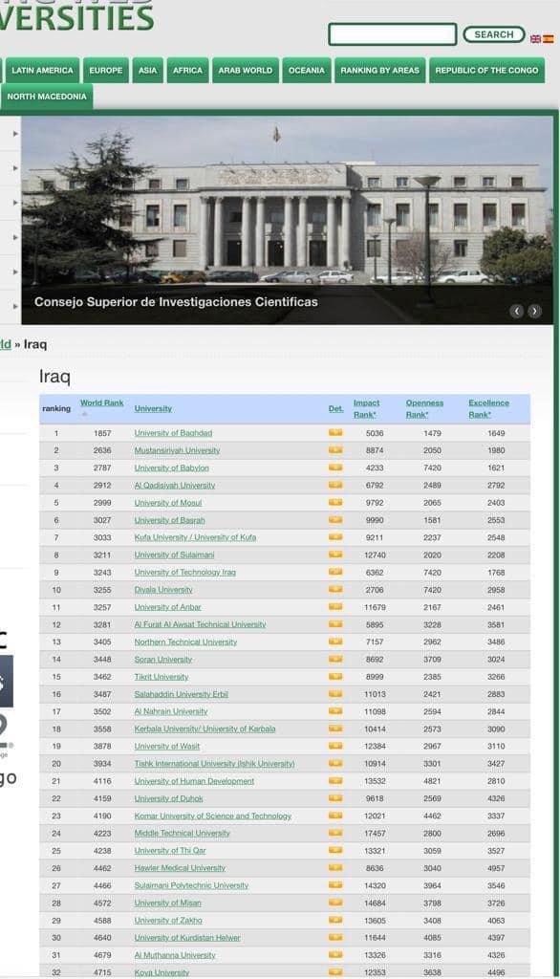560x979 pixels.
Task: Open details icon for University of Duhok
Action: 335,798
